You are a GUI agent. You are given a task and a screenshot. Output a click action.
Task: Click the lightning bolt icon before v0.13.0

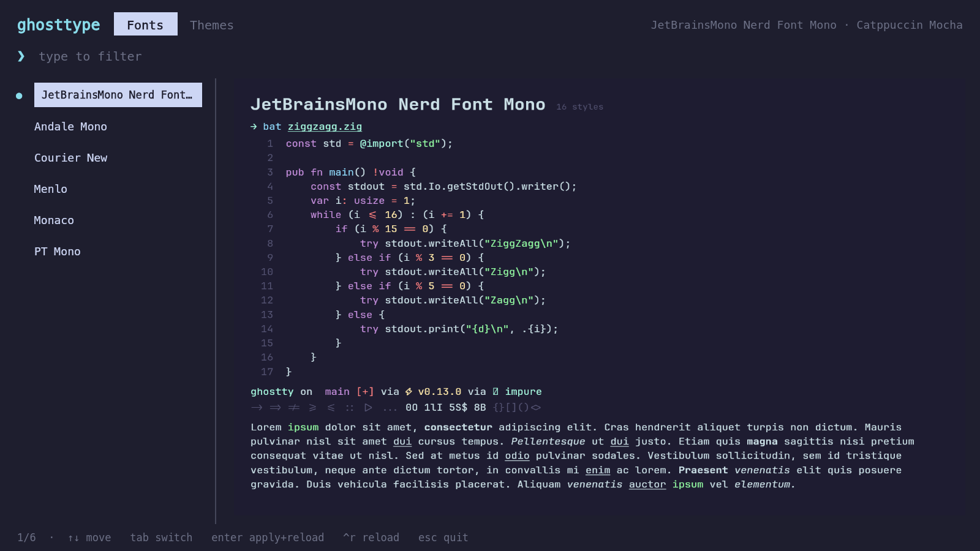[409, 392]
